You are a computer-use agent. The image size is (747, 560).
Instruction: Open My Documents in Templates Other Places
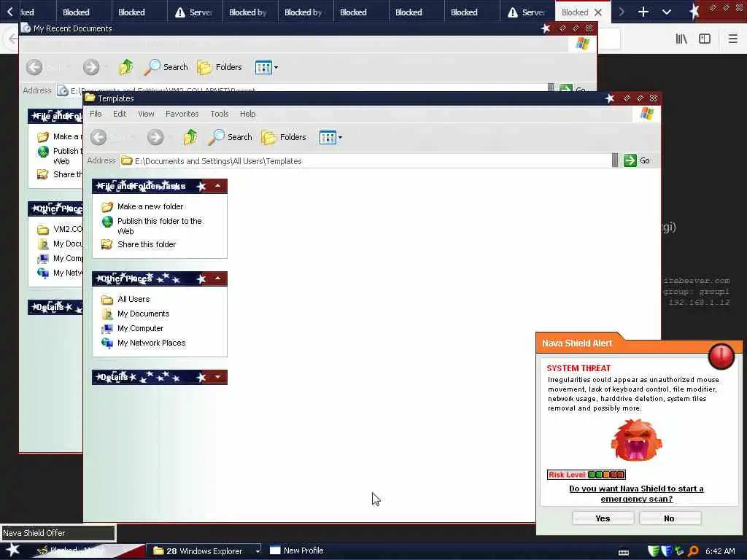(x=144, y=314)
